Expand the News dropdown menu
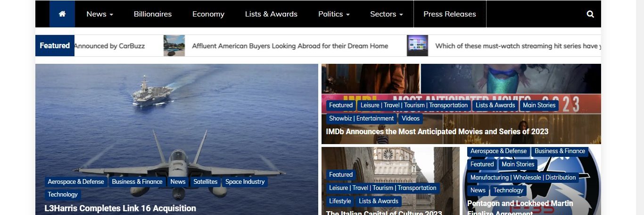 (100, 14)
